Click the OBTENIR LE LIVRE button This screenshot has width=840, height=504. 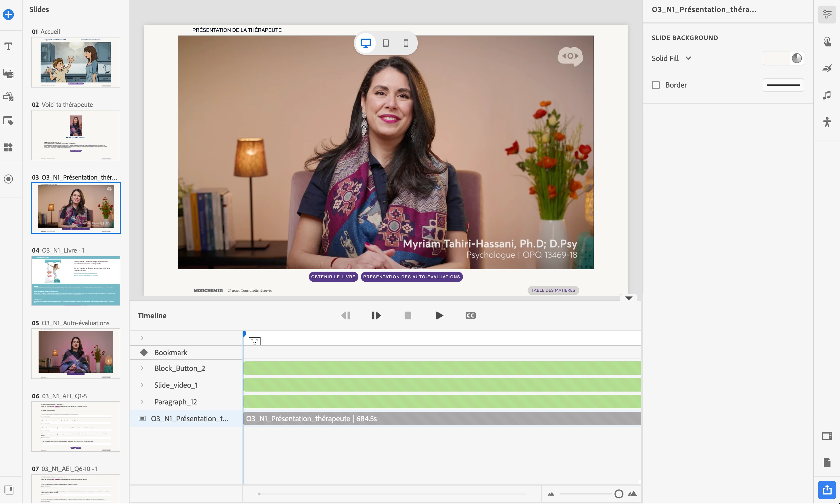tap(333, 277)
